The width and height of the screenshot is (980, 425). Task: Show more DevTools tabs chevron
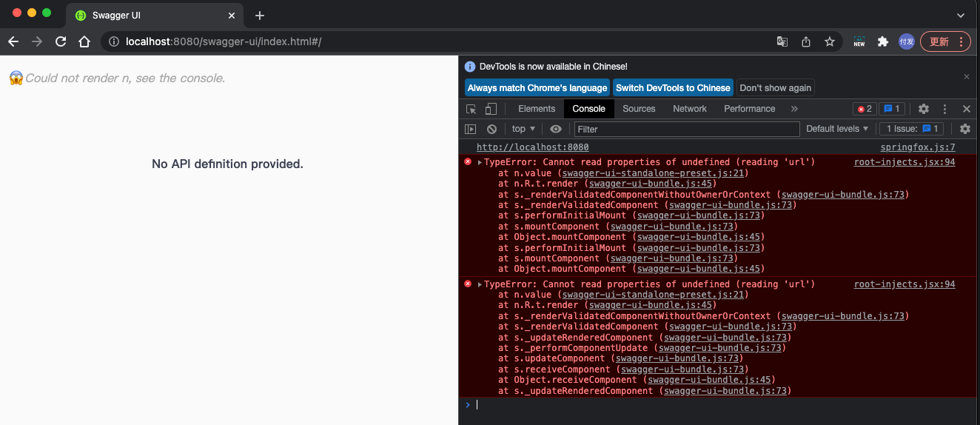coord(794,109)
